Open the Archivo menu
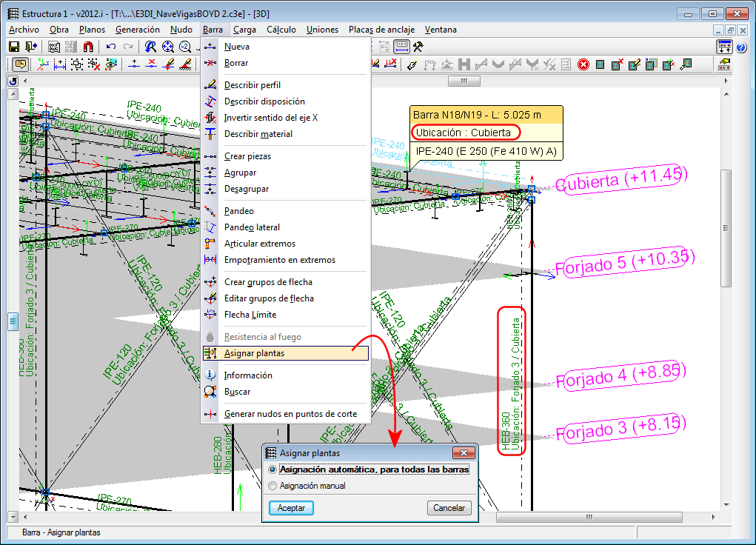The height and width of the screenshot is (545, 756). (x=24, y=30)
